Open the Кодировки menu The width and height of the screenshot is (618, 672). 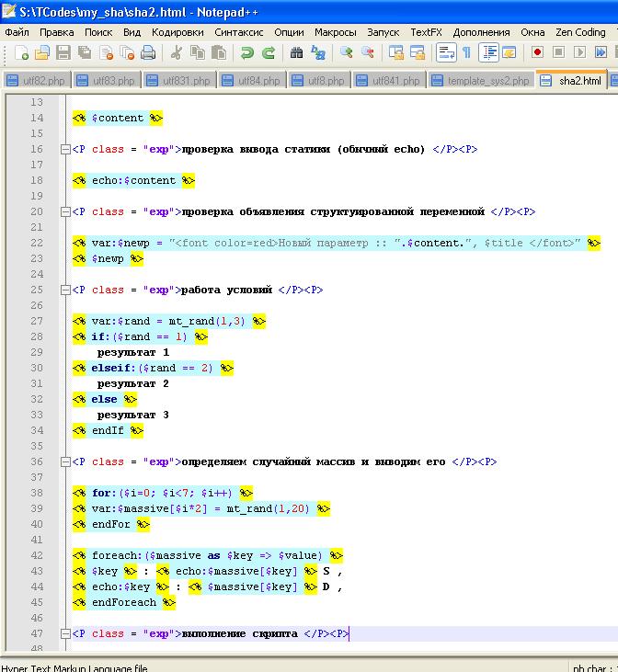tap(177, 32)
